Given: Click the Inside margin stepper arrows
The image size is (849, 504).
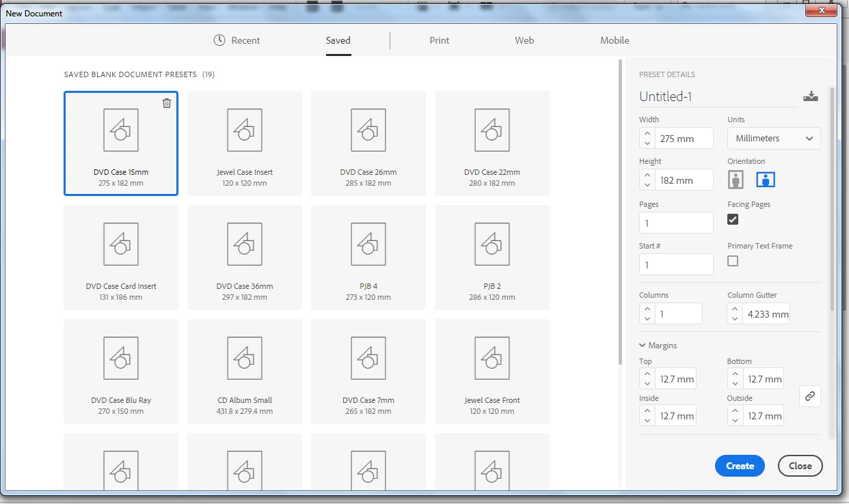Looking at the screenshot, I should click(647, 415).
